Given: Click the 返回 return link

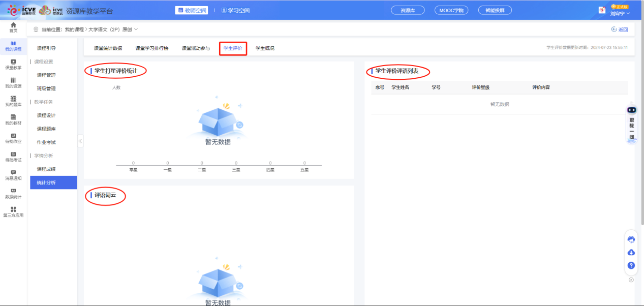Looking at the screenshot, I should [x=624, y=29].
